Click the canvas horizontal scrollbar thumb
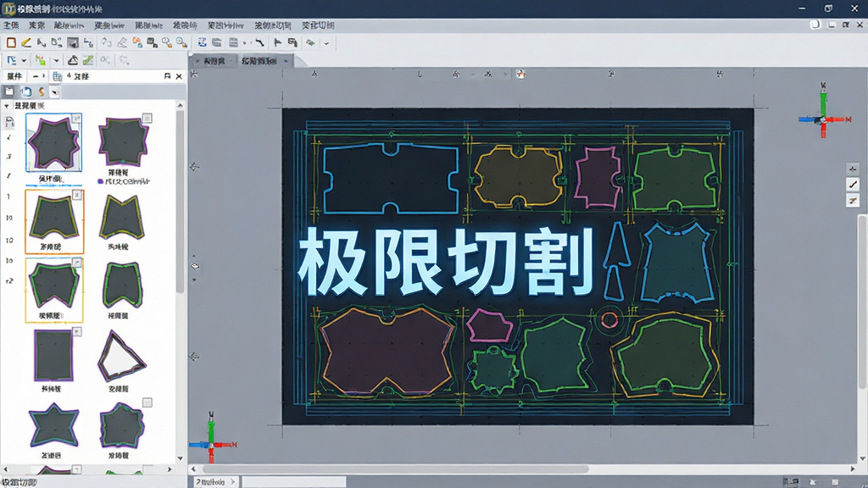Screen dimensions: 868x488 396,469
